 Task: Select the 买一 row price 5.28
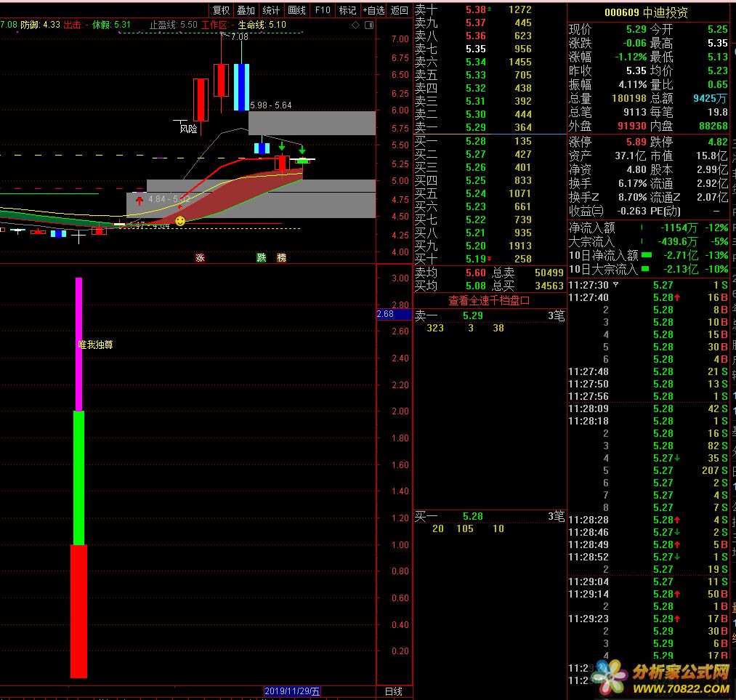pyautogui.click(x=476, y=141)
